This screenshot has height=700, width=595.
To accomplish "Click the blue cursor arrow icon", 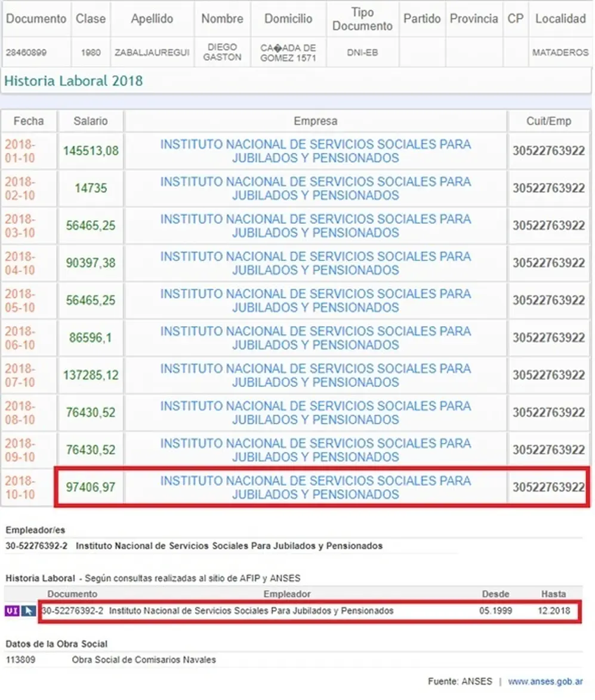I will coord(29,611).
